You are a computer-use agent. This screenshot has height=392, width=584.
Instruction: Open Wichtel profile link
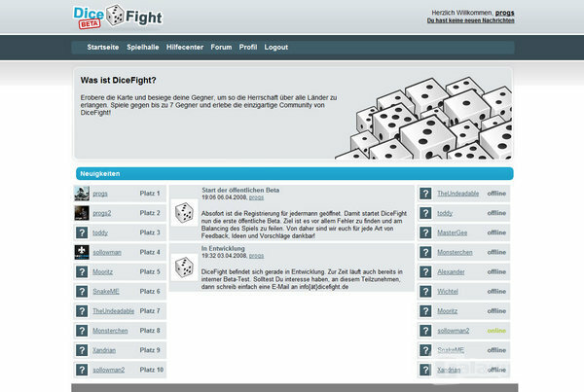coord(448,292)
